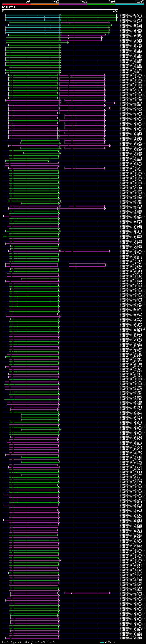Open hit UniRef100_A7QH44

(x=131, y=20)
